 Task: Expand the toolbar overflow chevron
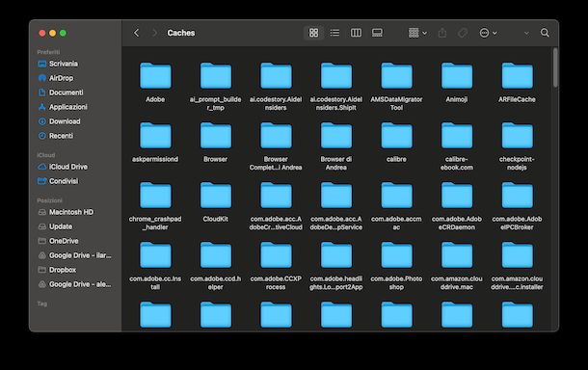526,34
